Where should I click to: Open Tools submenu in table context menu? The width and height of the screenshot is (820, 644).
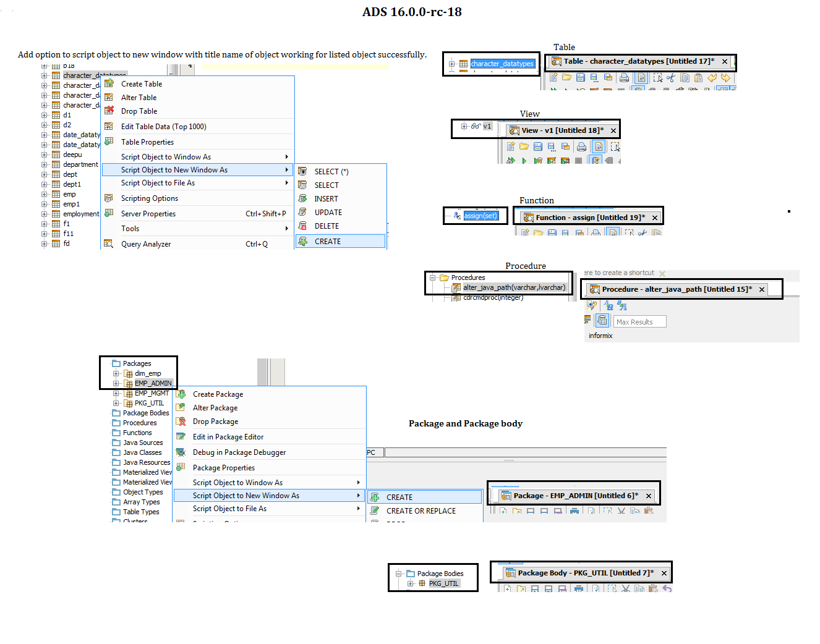click(x=197, y=228)
